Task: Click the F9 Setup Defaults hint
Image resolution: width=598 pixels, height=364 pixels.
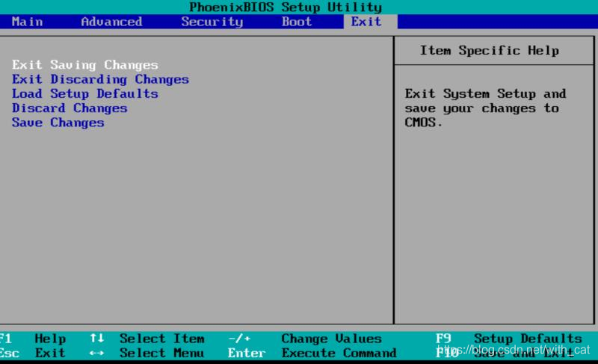Action: tap(509, 339)
